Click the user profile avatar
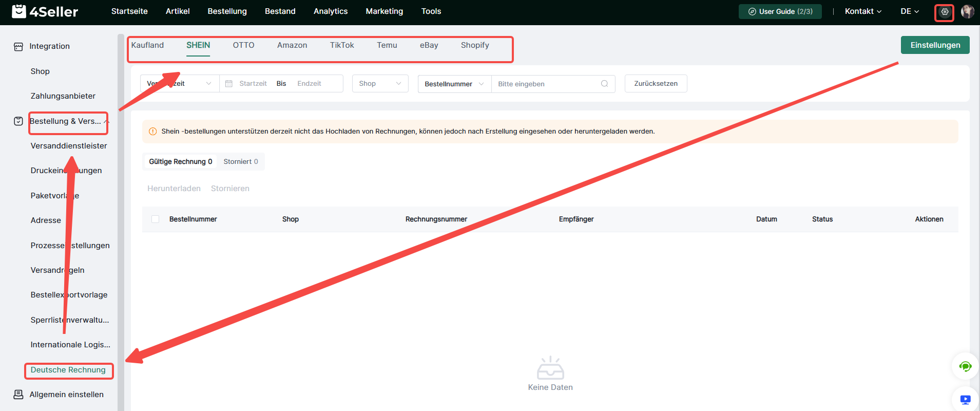Screen dimensions: 980x411 (x=967, y=11)
